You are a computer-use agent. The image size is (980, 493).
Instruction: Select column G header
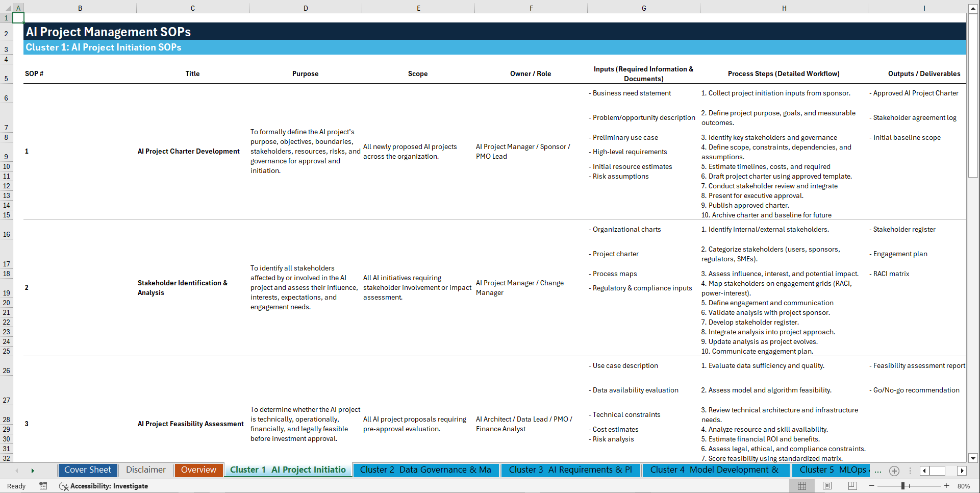point(644,8)
